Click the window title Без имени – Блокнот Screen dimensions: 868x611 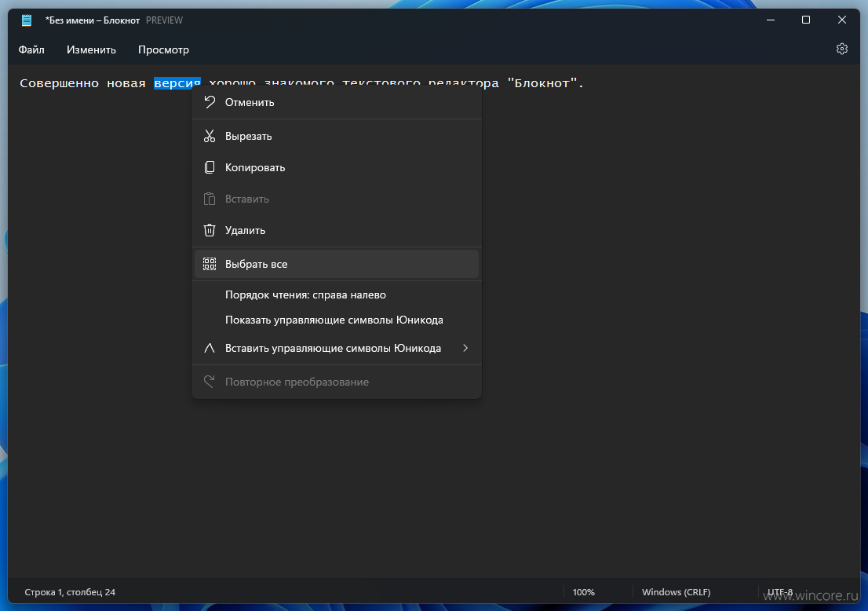[x=93, y=20]
